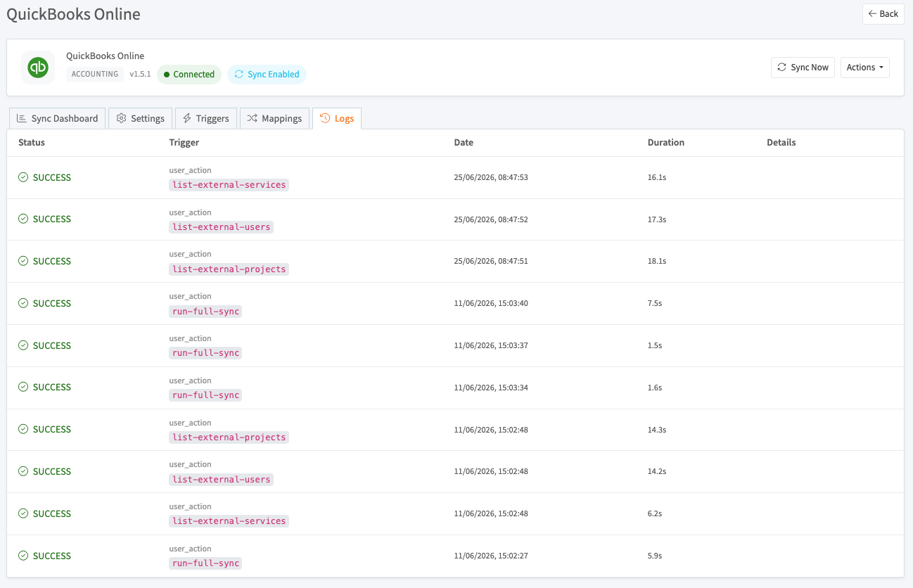The image size is (913, 588).
Task: Click SUCCESS status text in 16.1s row
Action: click(x=52, y=177)
